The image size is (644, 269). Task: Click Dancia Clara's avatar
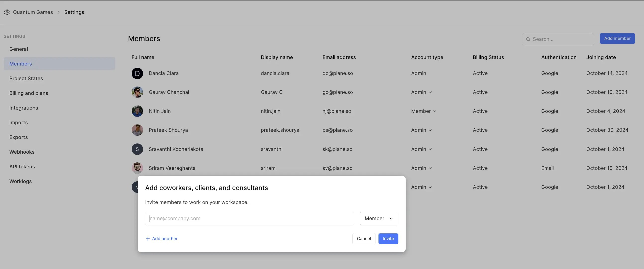point(137,73)
